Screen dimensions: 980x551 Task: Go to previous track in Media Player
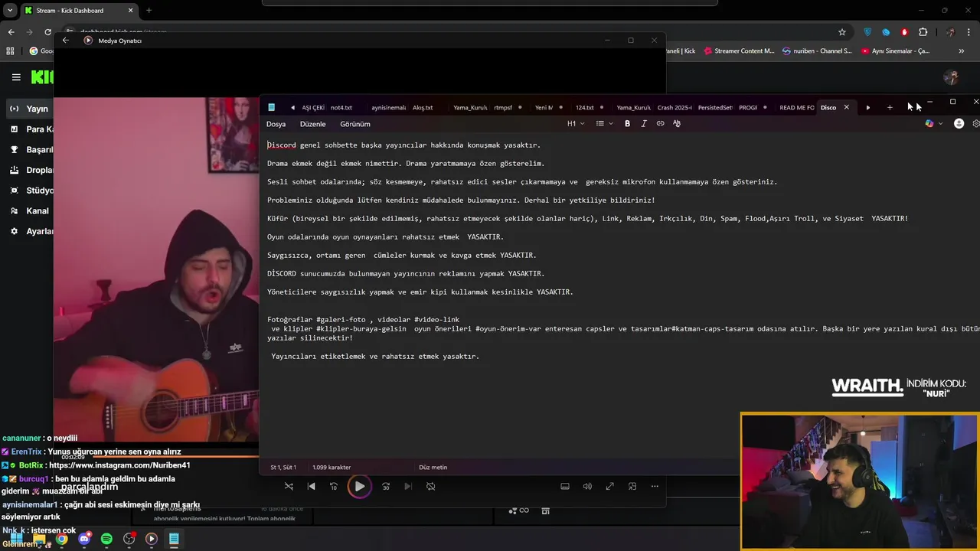[311, 486]
